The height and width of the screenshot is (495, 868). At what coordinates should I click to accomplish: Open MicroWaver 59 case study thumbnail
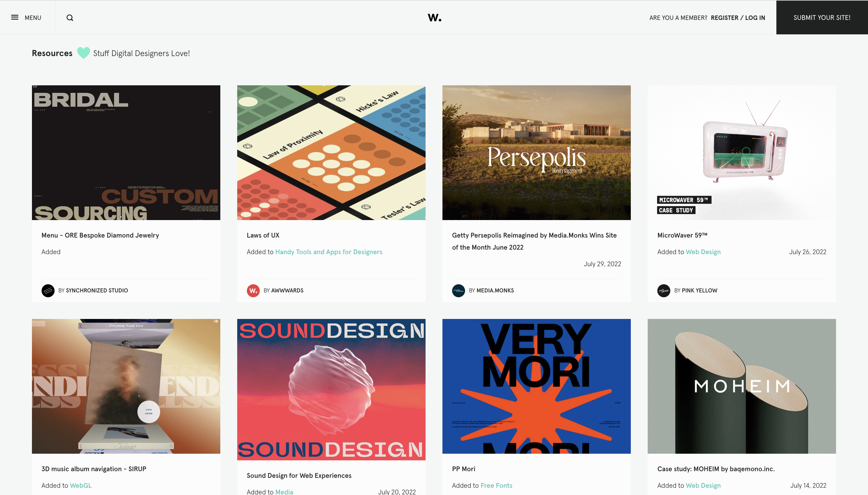pyautogui.click(x=742, y=152)
